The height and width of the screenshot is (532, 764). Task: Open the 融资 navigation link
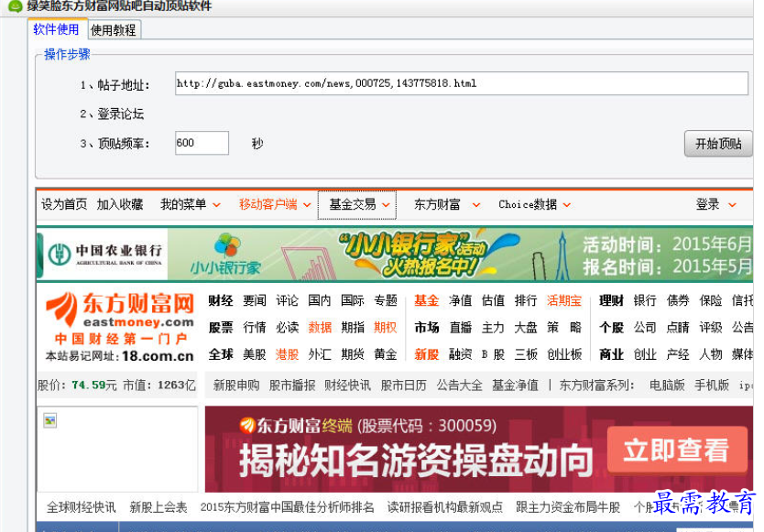click(461, 354)
